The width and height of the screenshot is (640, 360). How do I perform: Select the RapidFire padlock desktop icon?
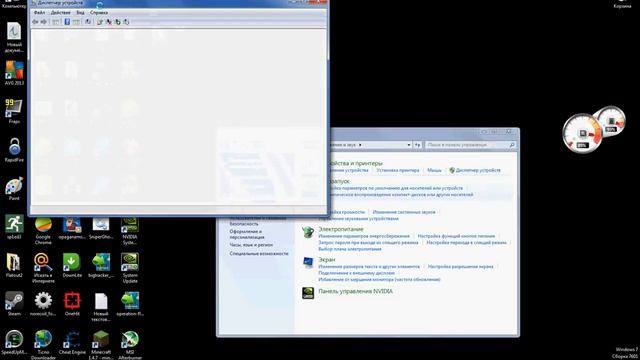14,149
